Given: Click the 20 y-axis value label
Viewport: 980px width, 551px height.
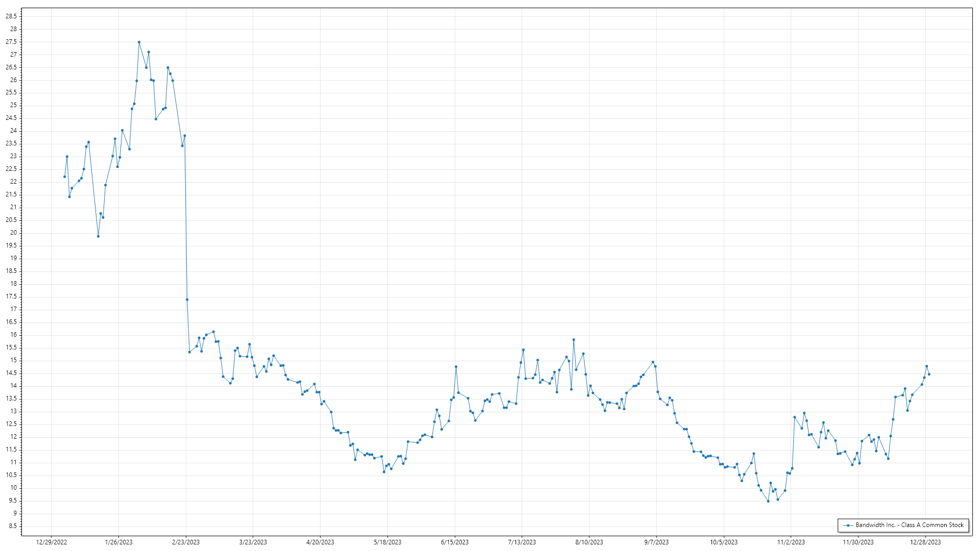Looking at the screenshot, I should pyautogui.click(x=13, y=233).
